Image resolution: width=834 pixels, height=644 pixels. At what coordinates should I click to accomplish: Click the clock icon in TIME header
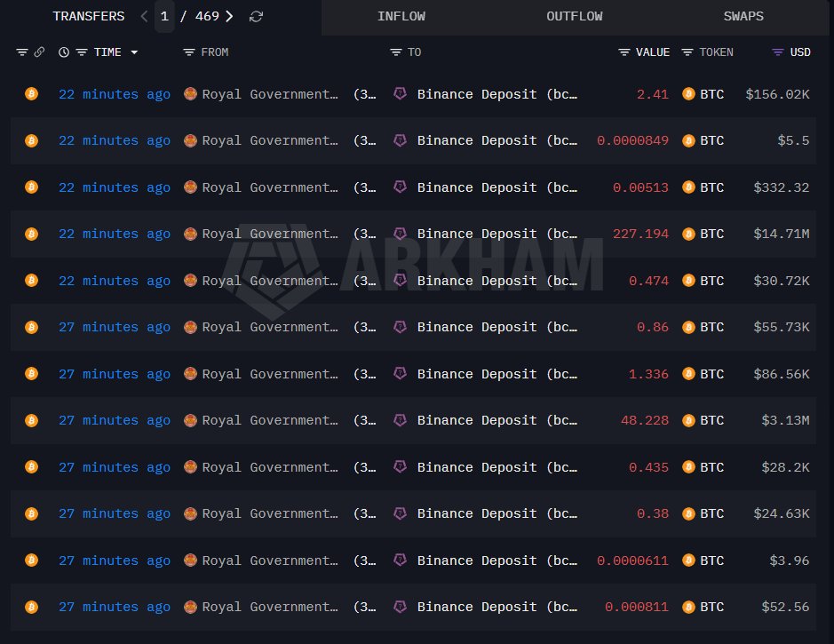pos(64,52)
